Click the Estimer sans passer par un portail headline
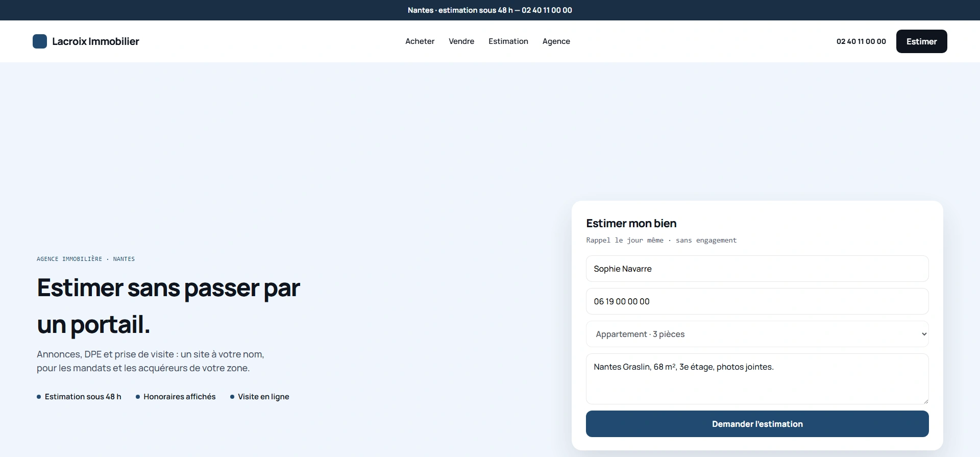This screenshot has height=457, width=980. 168,306
